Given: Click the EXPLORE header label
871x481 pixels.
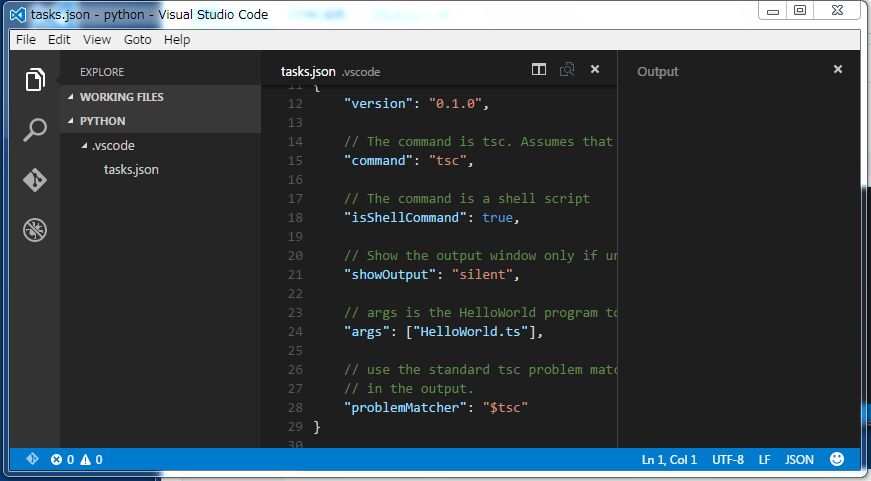Looking at the screenshot, I should tap(102, 72).
